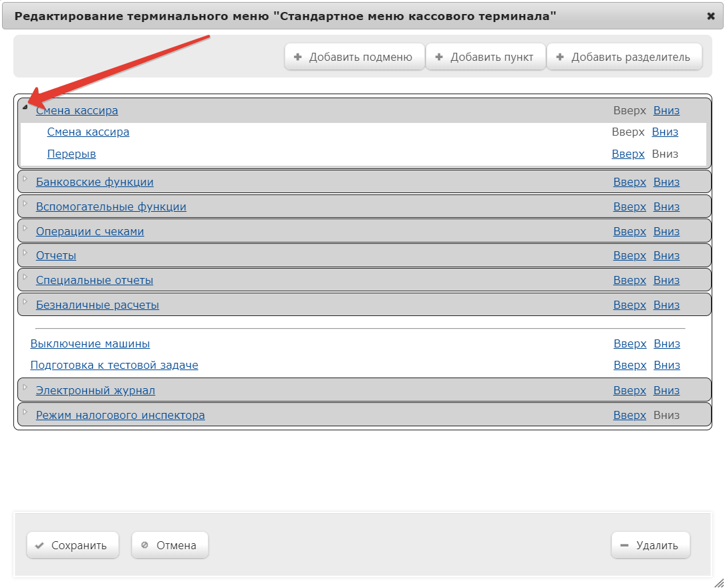The width and height of the screenshot is (725, 588).
Task: Move Отчеты down with Вниз
Action: (x=666, y=256)
